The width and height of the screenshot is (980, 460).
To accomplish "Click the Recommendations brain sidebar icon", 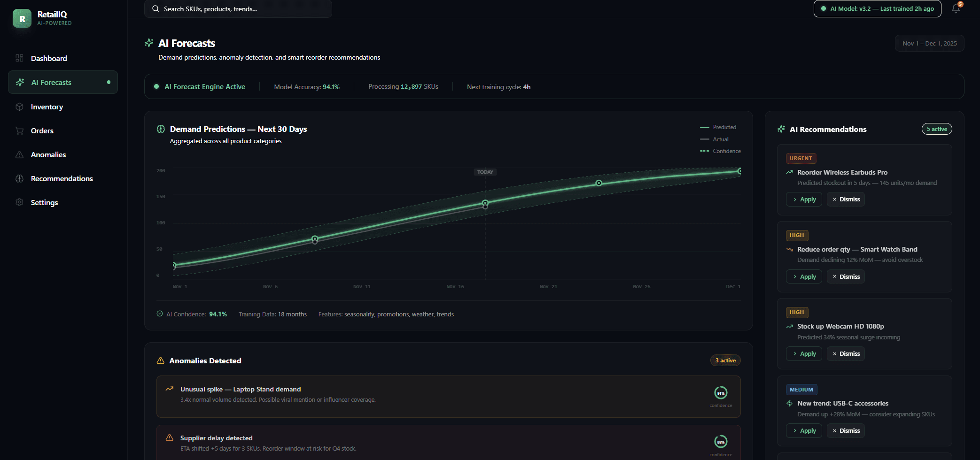I will 19,178.
